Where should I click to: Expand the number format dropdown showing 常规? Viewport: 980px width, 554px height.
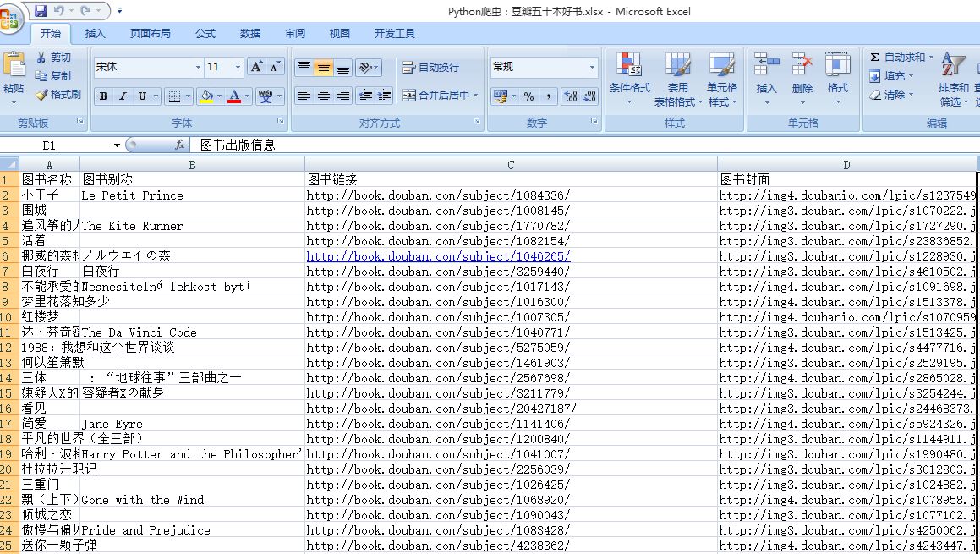[591, 67]
